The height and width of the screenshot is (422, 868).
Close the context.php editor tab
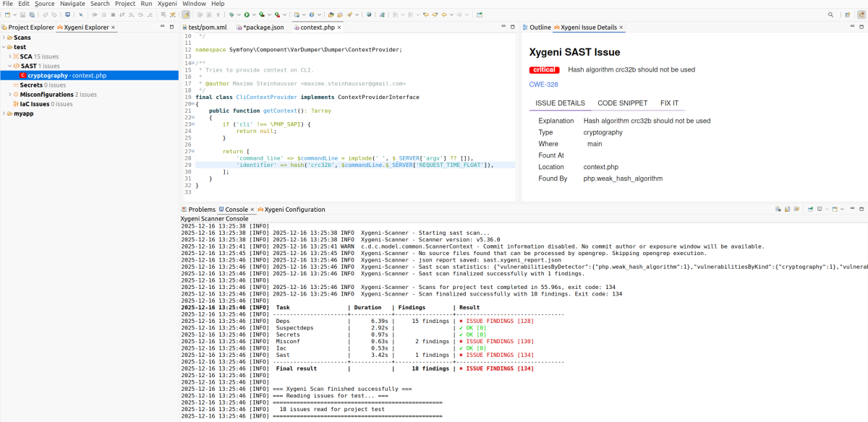pos(339,27)
